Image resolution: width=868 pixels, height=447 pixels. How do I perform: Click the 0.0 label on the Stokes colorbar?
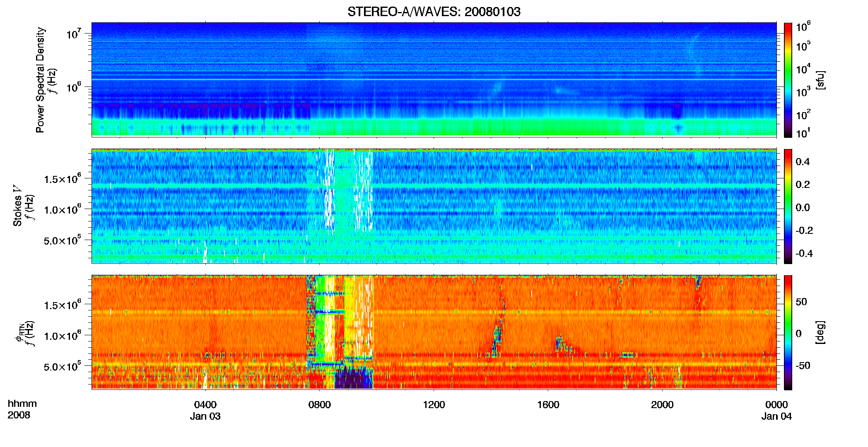coord(803,207)
